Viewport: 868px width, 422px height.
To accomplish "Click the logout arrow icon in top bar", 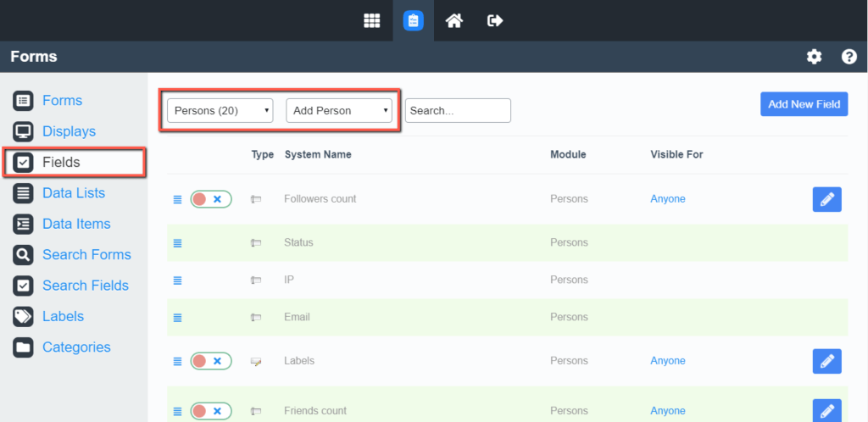I will point(495,21).
